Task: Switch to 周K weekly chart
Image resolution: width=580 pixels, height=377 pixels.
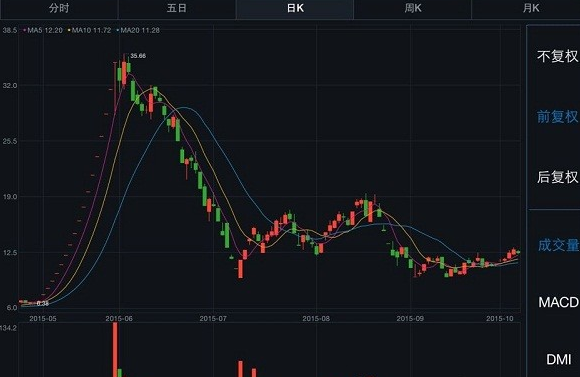Action: (412, 8)
